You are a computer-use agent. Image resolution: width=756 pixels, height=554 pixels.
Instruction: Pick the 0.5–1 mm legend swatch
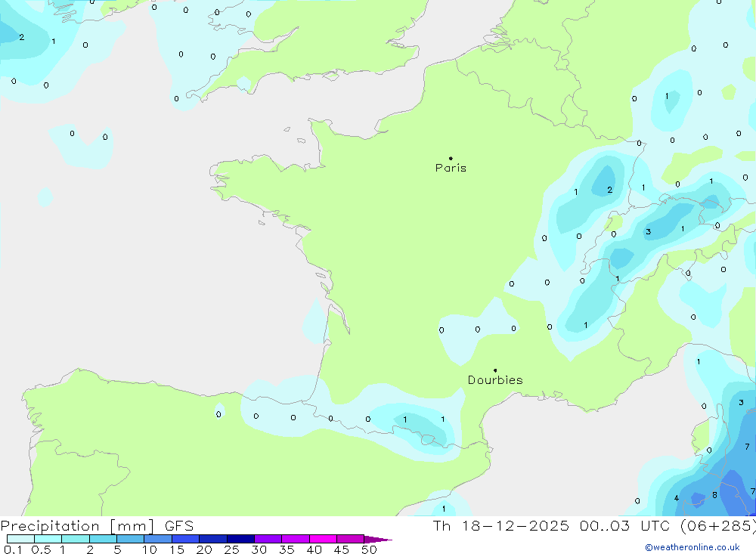(48, 539)
